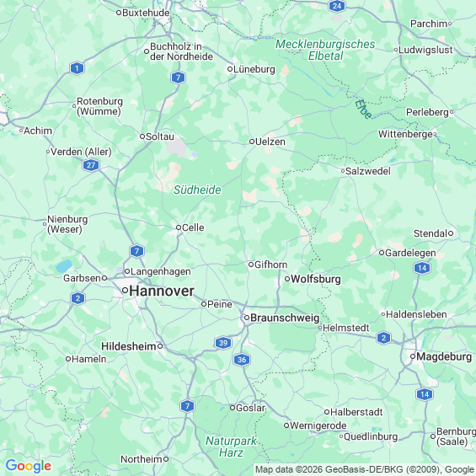476x476 pixels.
Task: Click the Magdeburg city label
Action: pyautogui.click(x=444, y=356)
